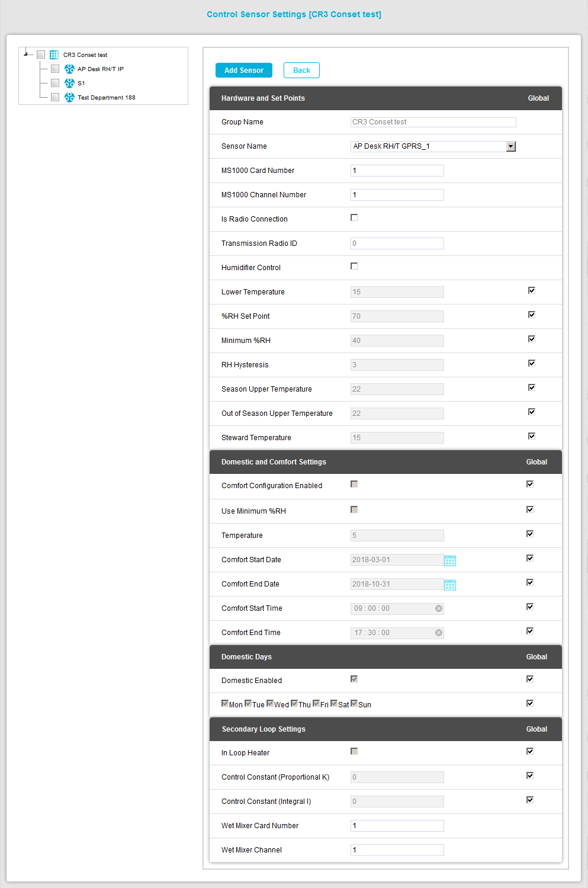Click the Test Department 188 sensor icon

tap(69, 97)
